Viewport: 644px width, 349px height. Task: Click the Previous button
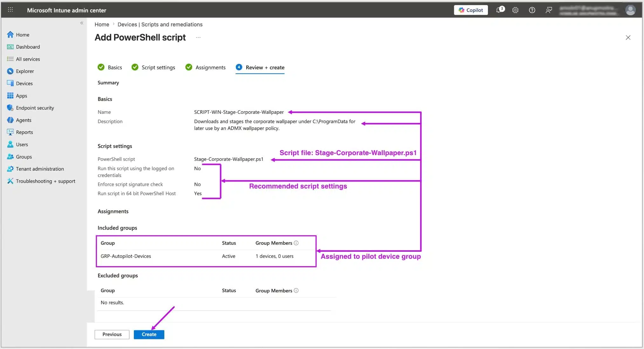tap(112, 334)
